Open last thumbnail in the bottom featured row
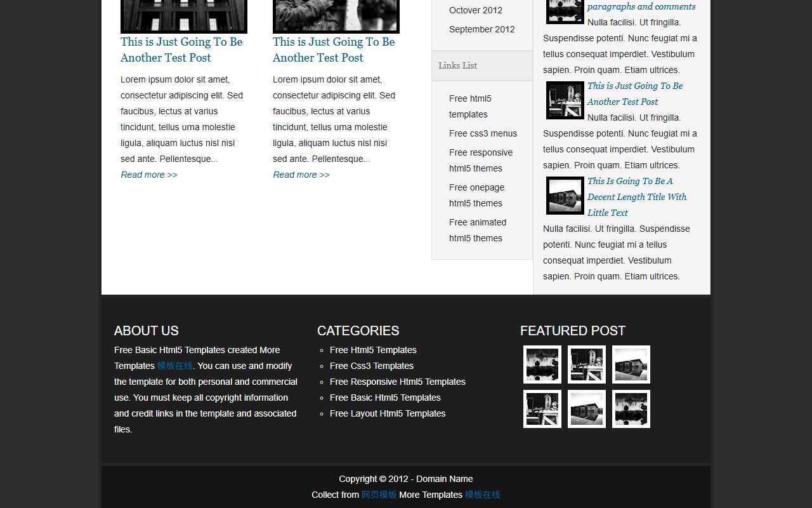The width and height of the screenshot is (812, 508). 631,409
